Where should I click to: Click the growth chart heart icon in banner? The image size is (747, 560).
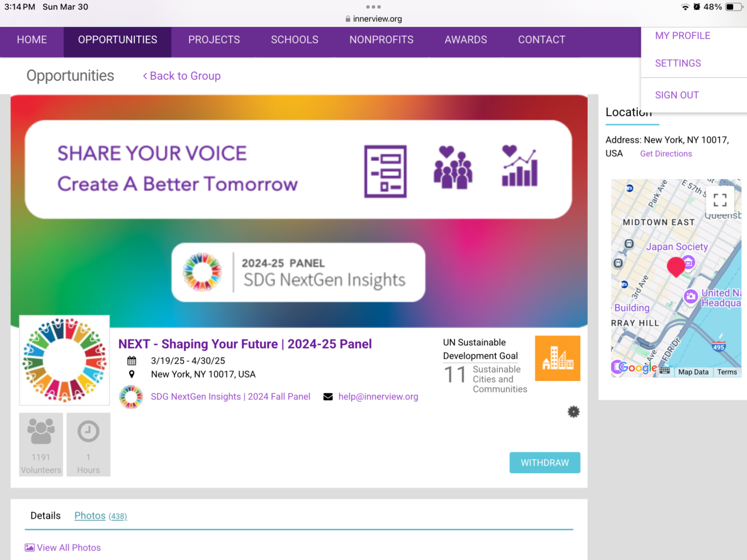(x=520, y=166)
